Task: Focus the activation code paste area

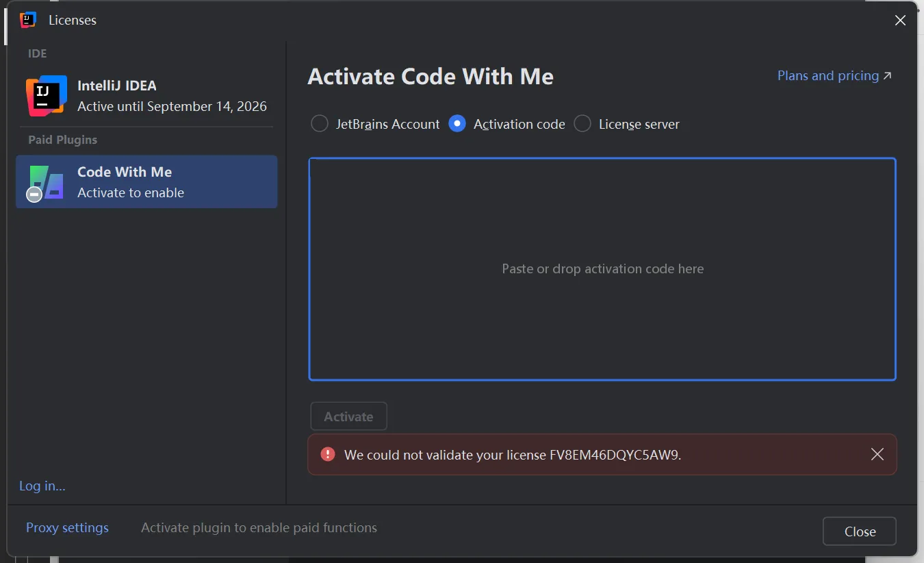Action: [x=602, y=269]
